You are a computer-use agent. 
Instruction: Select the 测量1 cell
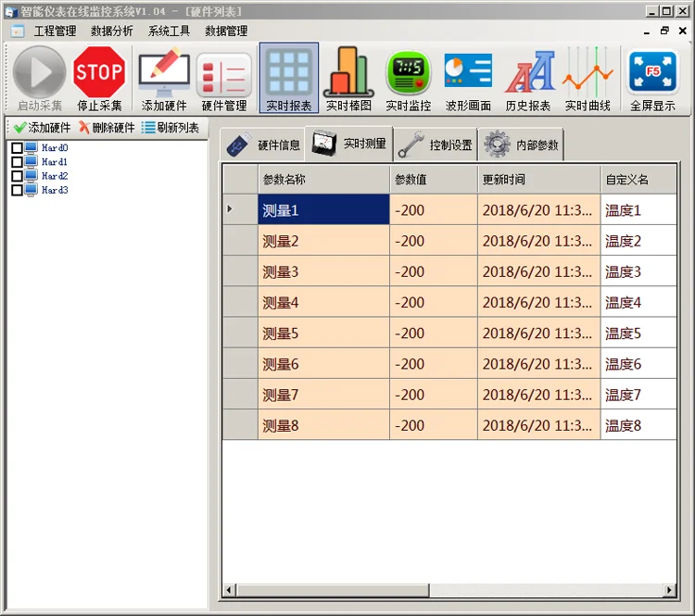click(324, 209)
